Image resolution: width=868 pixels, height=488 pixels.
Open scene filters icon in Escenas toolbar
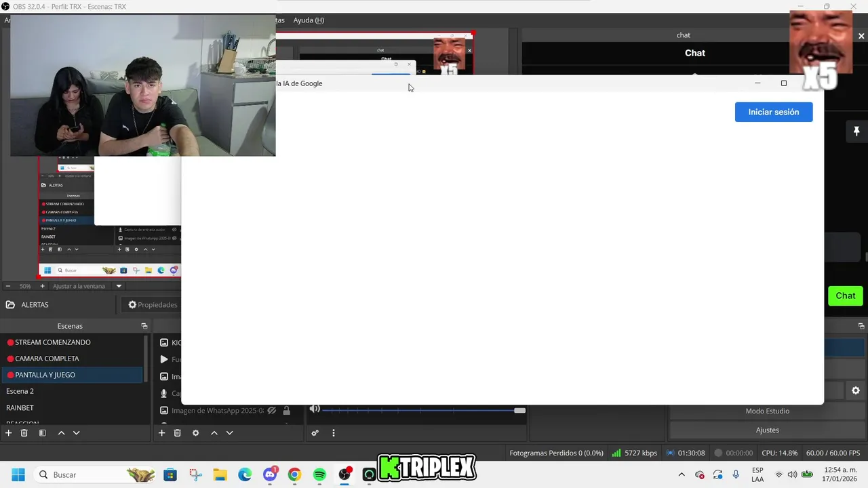pyautogui.click(x=42, y=433)
